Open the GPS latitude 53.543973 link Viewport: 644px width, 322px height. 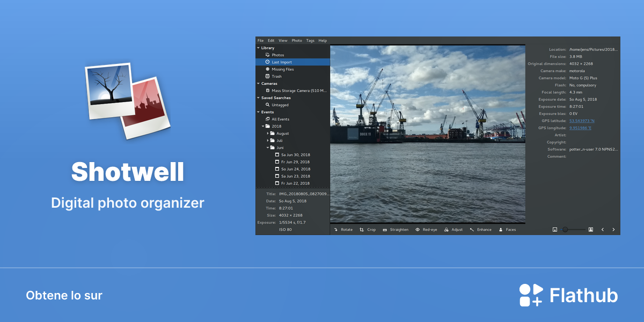pos(582,121)
